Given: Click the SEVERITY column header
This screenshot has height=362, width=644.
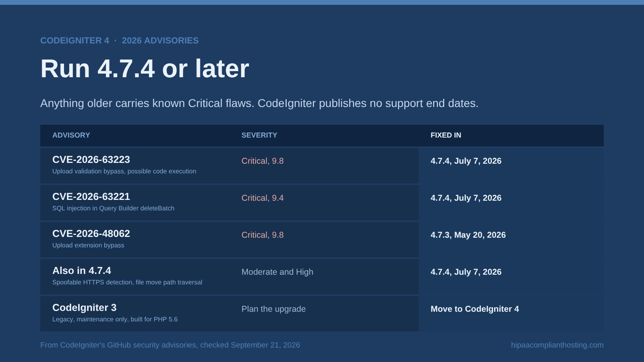Looking at the screenshot, I should (259, 135).
